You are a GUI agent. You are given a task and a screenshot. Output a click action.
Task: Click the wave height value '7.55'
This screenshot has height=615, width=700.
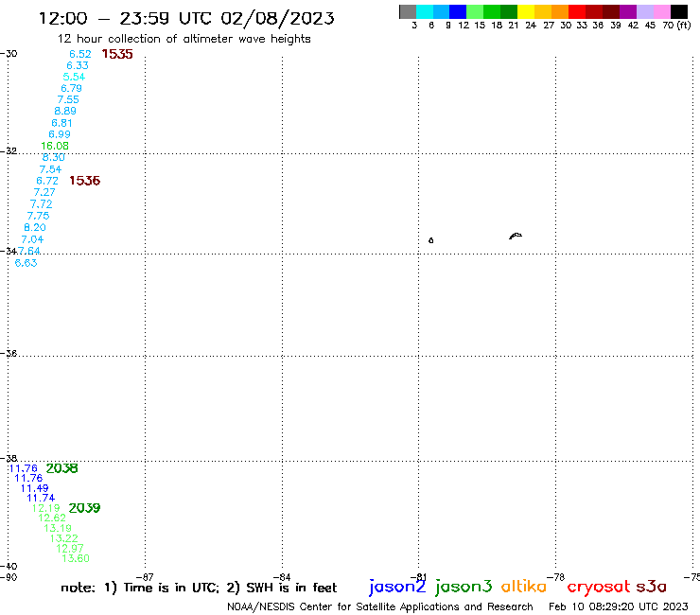(68, 99)
